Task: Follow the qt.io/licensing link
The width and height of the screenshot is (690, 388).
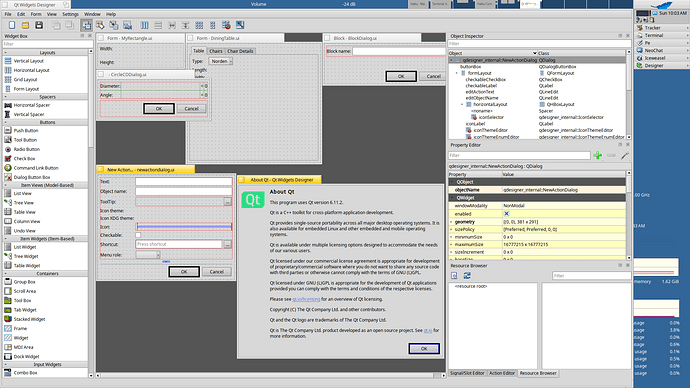Action: [306, 299]
